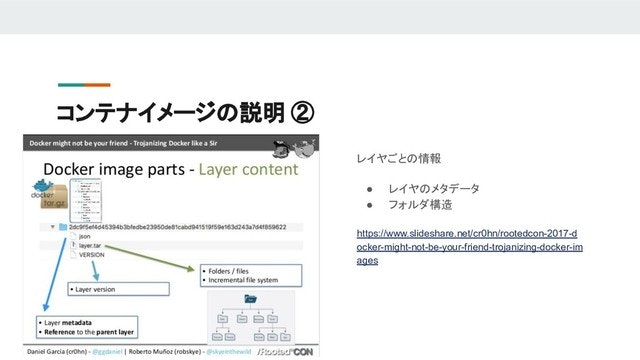Click the green 'Layer content' heading text

[249, 169]
